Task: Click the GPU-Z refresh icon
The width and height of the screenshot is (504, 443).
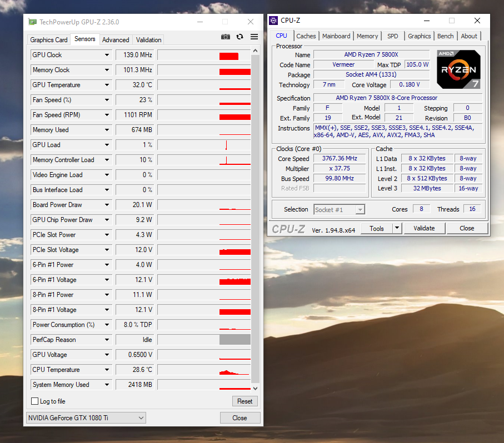Action: coord(240,37)
